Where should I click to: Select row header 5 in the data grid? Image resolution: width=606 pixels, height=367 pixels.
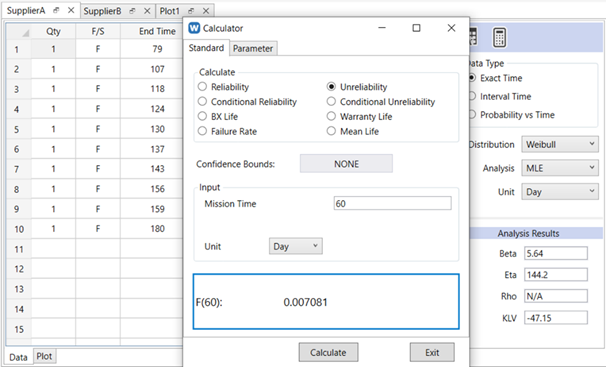click(19, 129)
